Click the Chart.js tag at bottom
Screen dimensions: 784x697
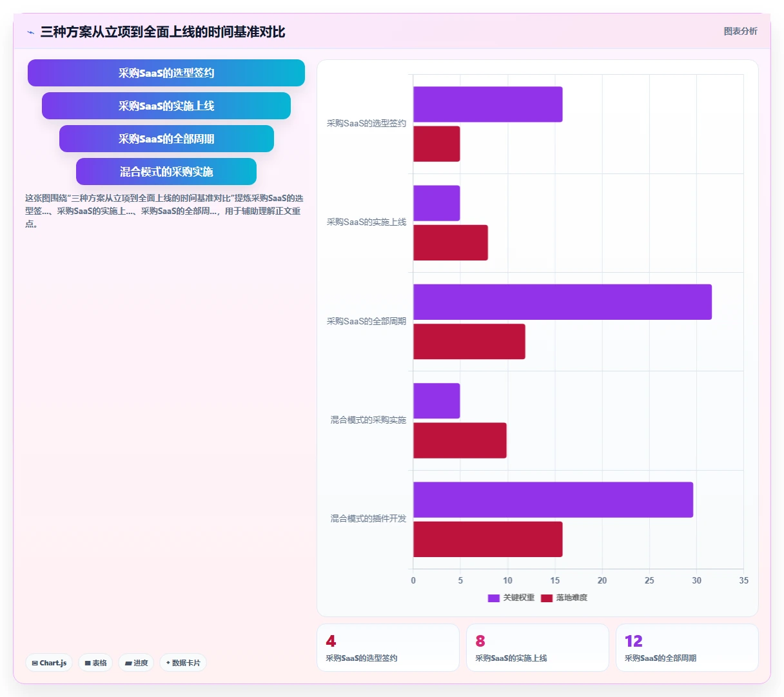[x=49, y=663]
